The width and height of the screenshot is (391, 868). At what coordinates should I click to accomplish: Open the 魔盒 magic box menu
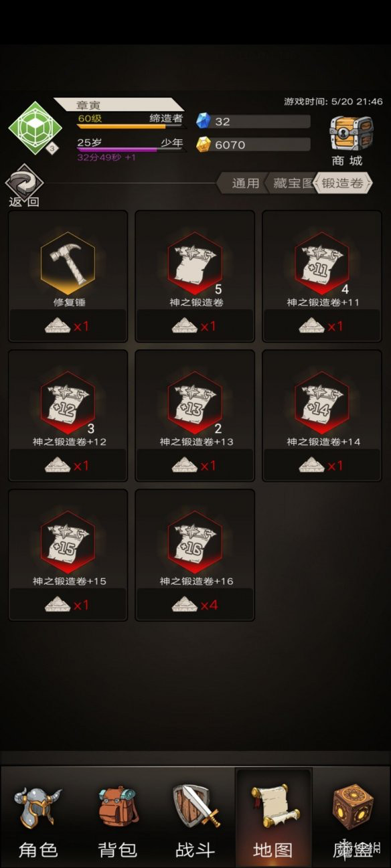(352, 821)
